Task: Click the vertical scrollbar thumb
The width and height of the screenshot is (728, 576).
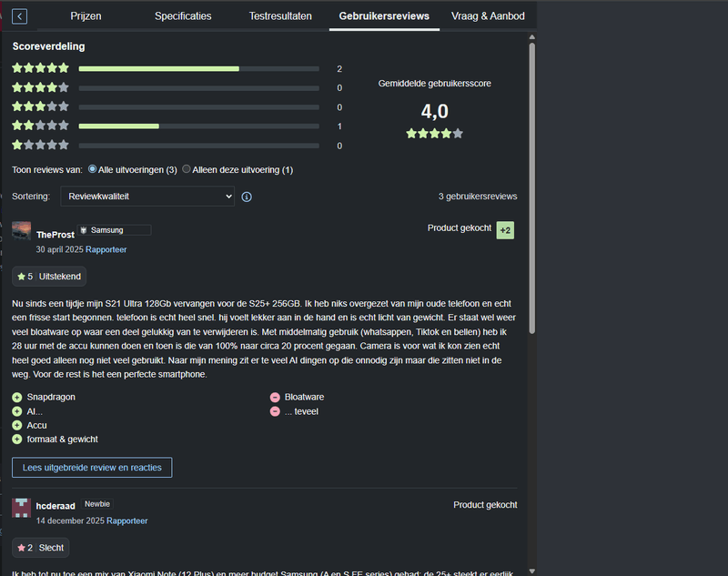Action: point(532,188)
